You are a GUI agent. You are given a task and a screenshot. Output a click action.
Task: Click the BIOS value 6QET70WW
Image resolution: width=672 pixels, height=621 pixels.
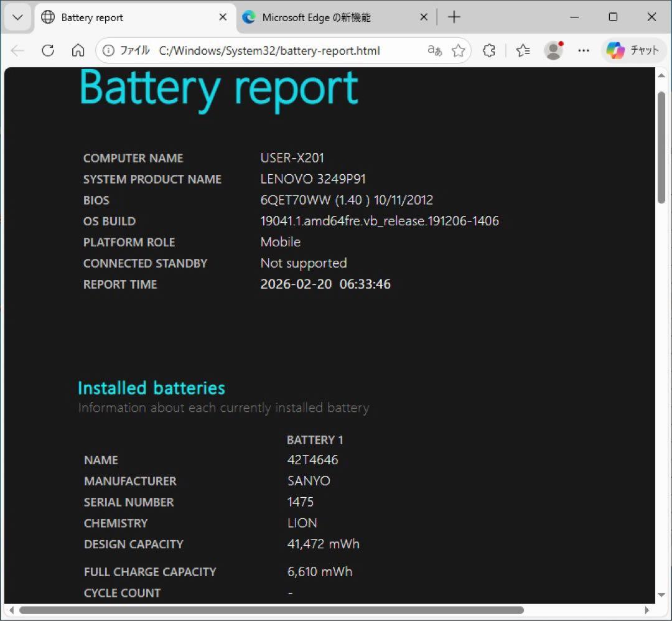point(347,200)
